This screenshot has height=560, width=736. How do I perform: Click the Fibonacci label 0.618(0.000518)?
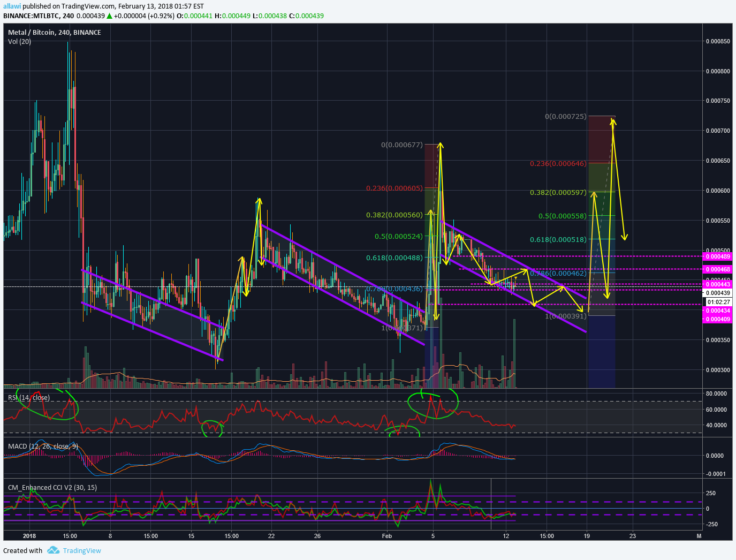(x=558, y=239)
